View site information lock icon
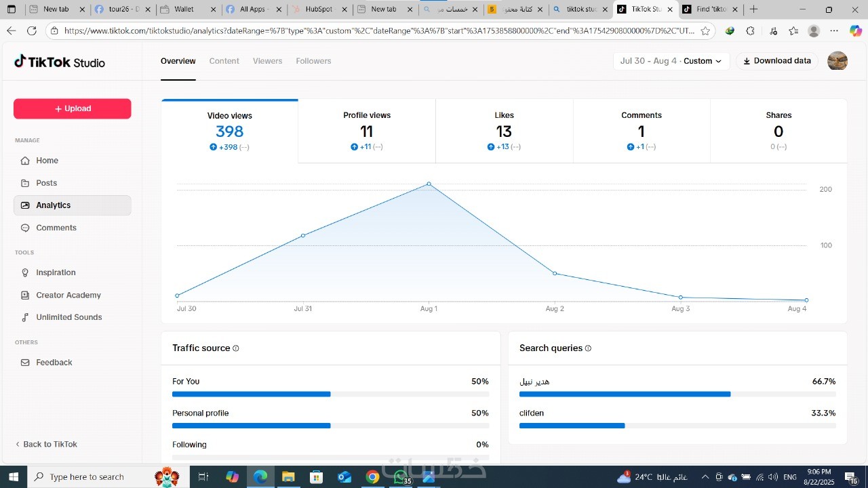This screenshot has width=868, height=488. (54, 30)
